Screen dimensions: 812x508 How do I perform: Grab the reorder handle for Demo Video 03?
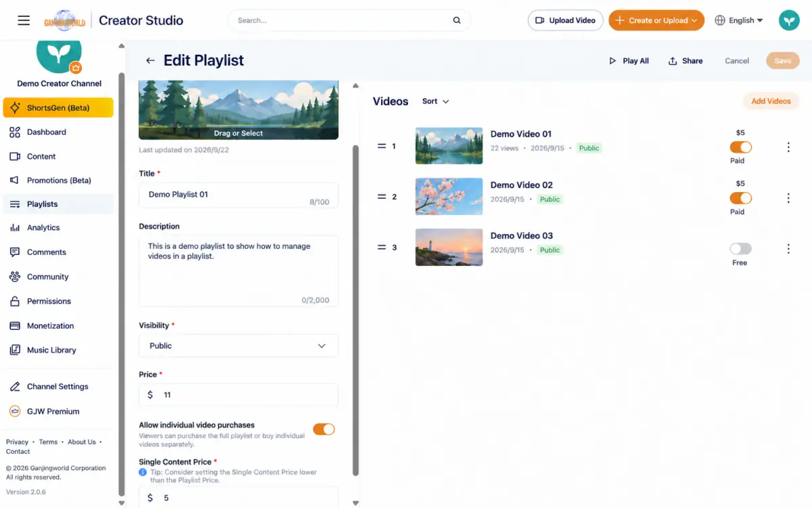coord(382,248)
